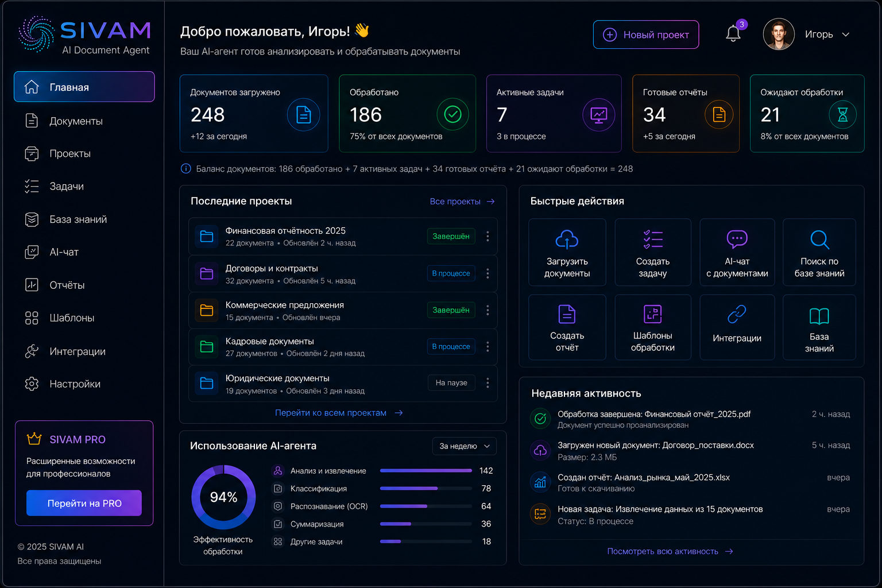This screenshot has height=588, width=882.
Task: Open options menu for Юридические документы
Action: pyautogui.click(x=488, y=382)
